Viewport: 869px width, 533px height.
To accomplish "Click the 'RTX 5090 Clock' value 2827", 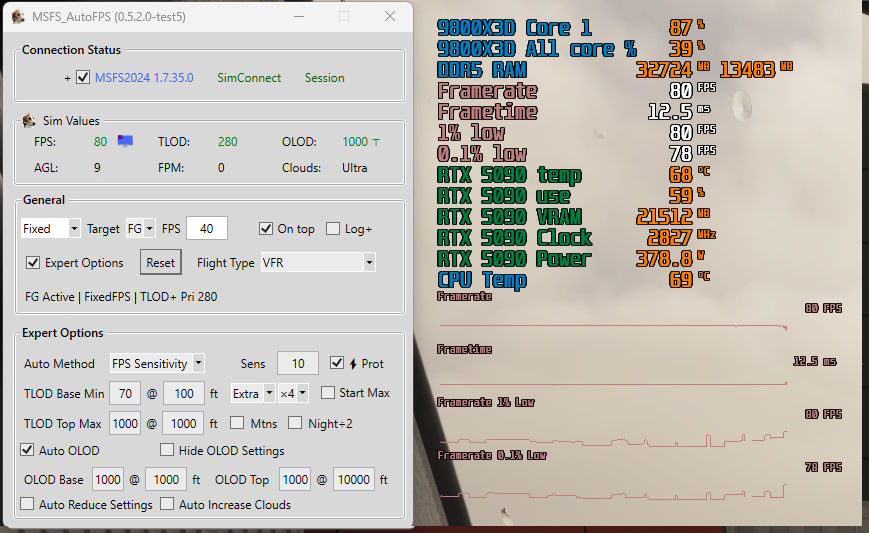I will coord(669,238).
